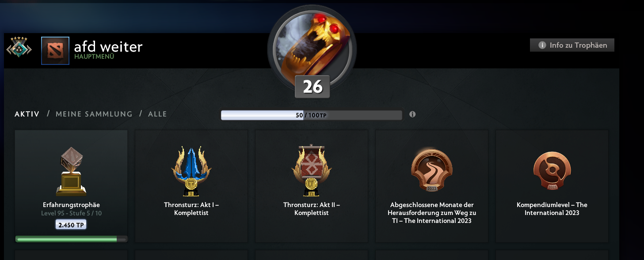Click the trophy level 26 badge
This screenshot has width=644, height=260.
312,87
